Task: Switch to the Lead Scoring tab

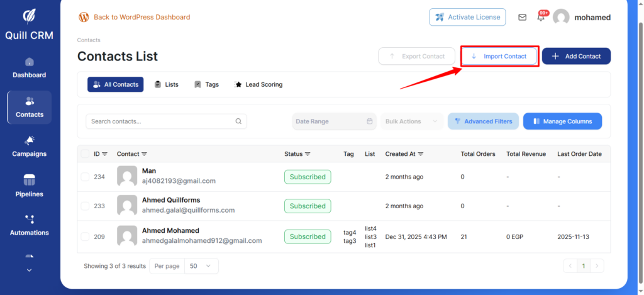Action: pyautogui.click(x=258, y=84)
